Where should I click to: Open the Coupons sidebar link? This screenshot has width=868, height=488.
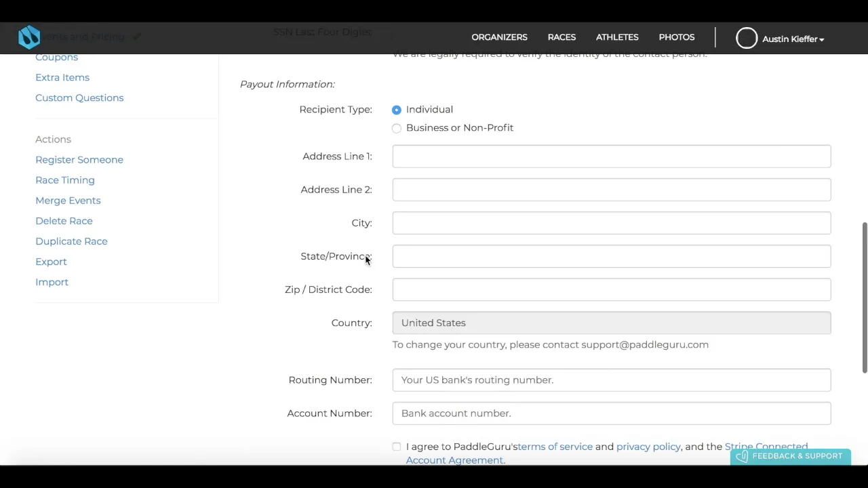click(x=56, y=57)
